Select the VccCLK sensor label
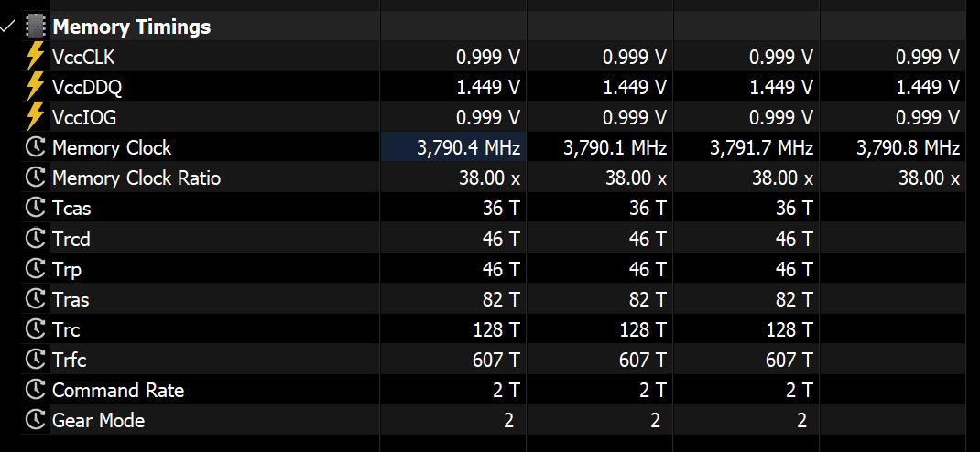Screen dimensions: 980x452 pyautogui.click(x=83, y=58)
